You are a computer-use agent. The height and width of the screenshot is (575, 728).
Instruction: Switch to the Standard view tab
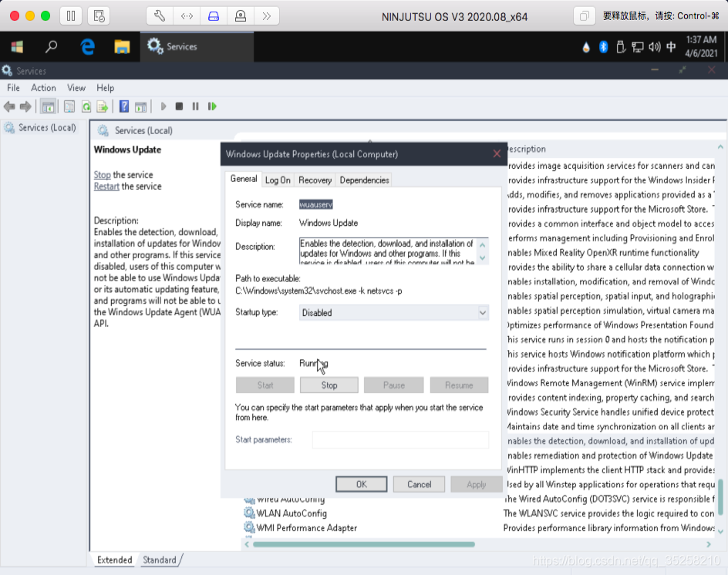pyautogui.click(x=159, y=560)
